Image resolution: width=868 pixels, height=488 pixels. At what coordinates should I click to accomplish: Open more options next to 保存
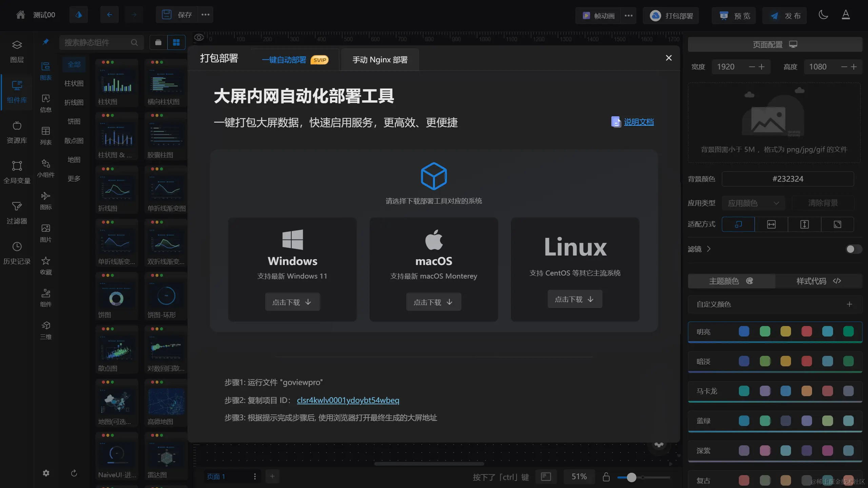coord(205,15)
